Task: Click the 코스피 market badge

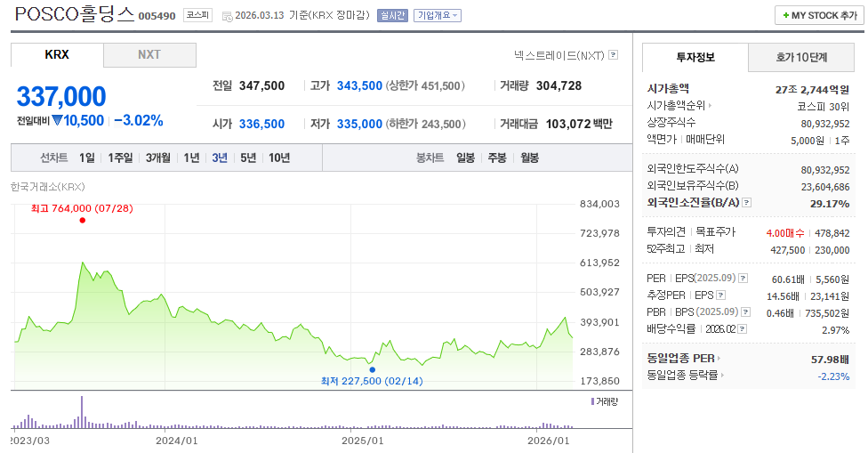Action: point(197,15)
